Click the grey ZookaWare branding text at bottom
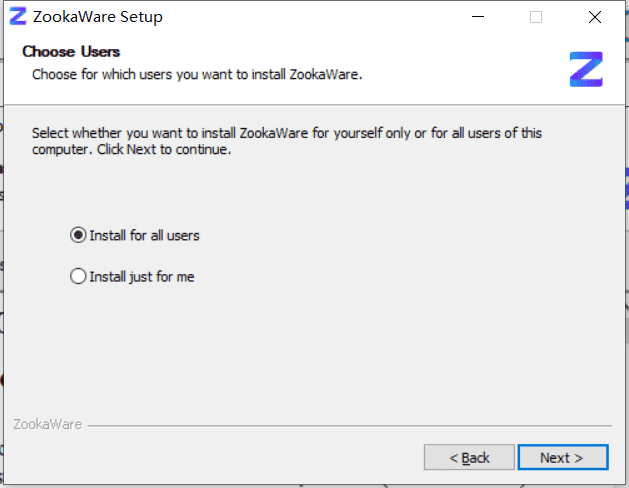629x488 pixels. pos(48,424)
